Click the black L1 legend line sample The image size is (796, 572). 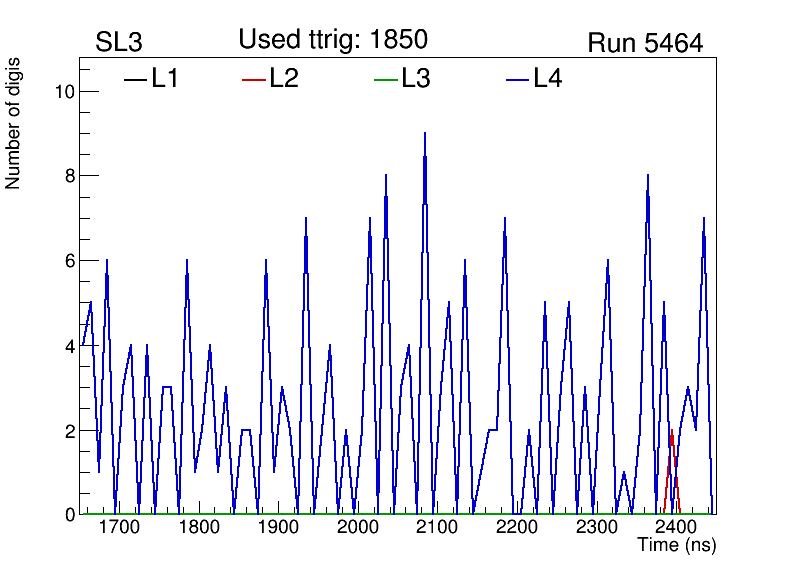tap(135, 79)
